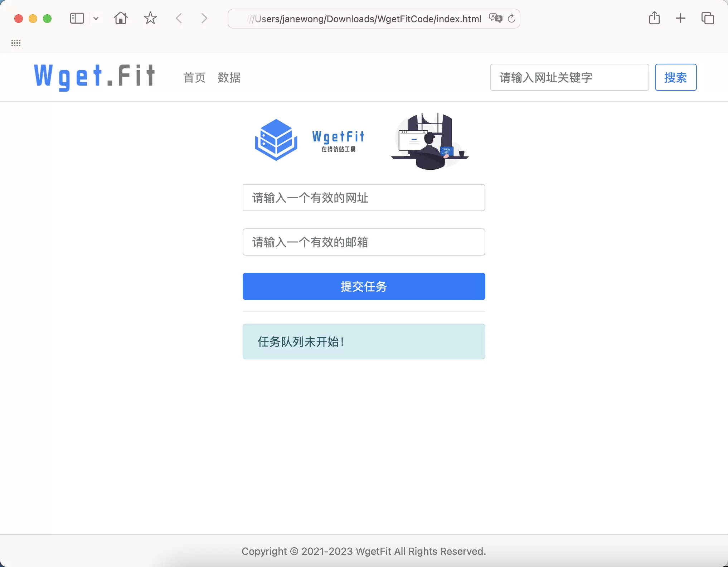Click the developer at desk illustration
Image resolution: width=728 pixels, height=567 pixels.
tap(429, 141)
